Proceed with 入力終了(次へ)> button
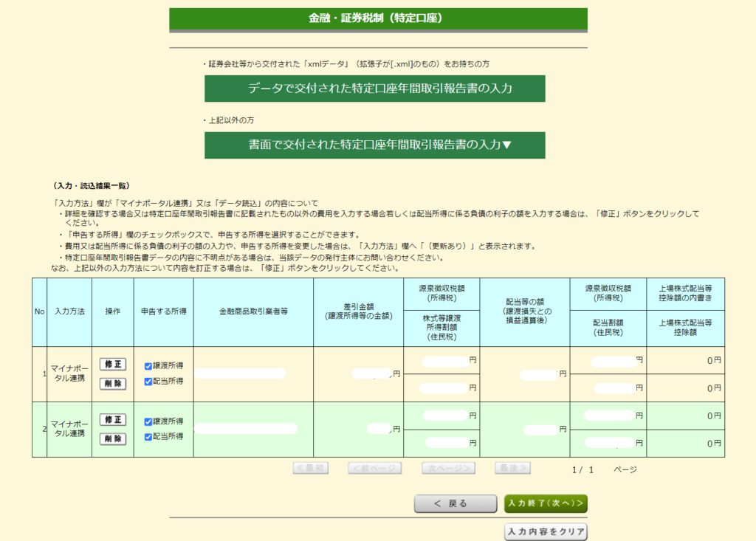This screenshot has width=756, height=541. pyautogui.click(x=546, y=503)
